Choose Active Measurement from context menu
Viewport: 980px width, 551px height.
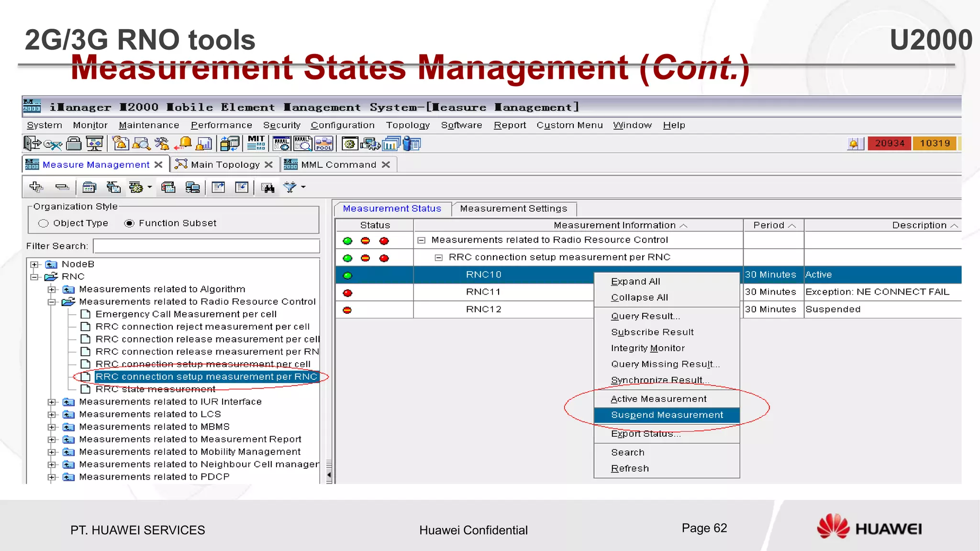(667, 399)
